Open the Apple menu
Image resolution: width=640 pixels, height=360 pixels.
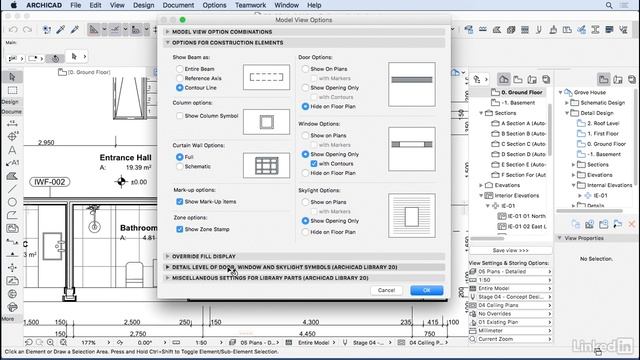point(13,5)
